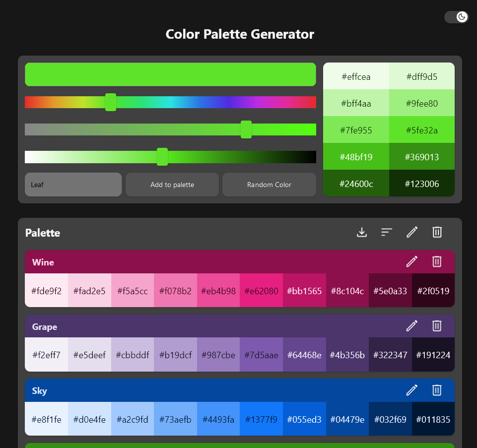Viewport: 477px width, 448px height.
Task: Select shade swatch #5fe32a
Action: 422,129
